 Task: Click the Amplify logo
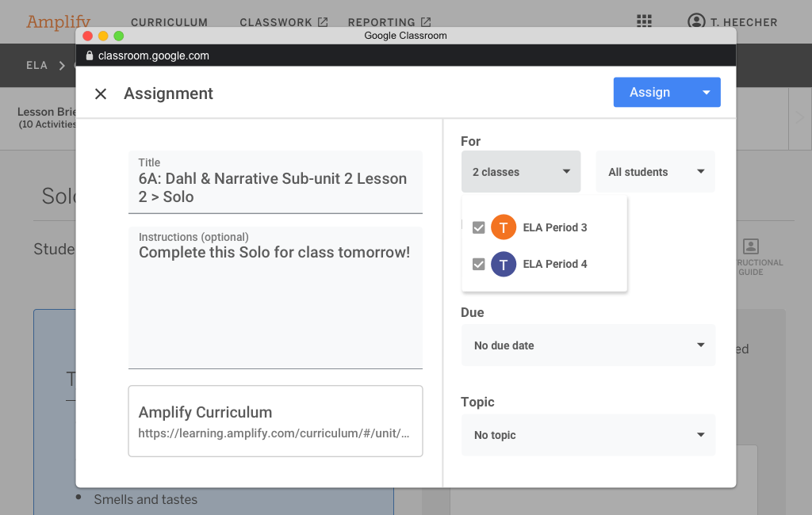tap(59, 21)
